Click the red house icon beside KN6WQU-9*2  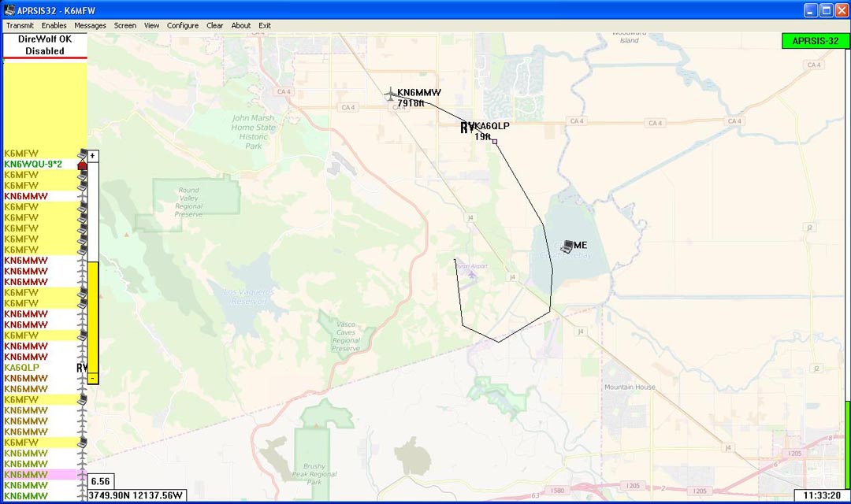pos(82,165)
